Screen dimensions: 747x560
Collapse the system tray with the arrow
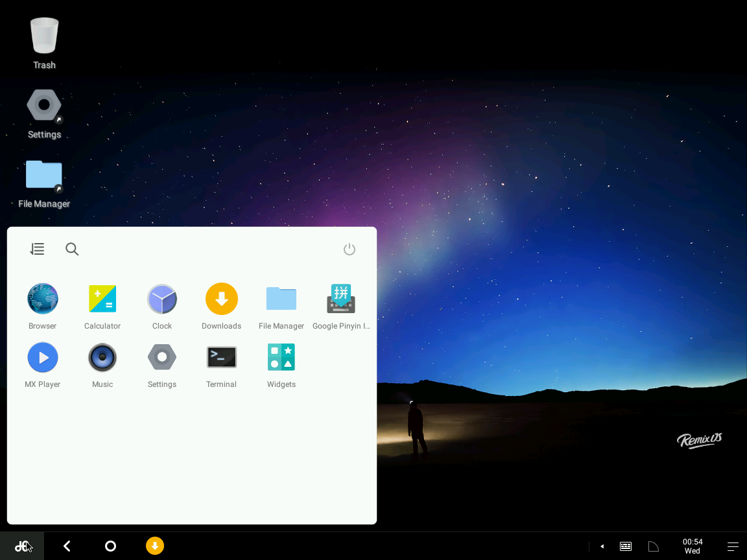[602, 546]
